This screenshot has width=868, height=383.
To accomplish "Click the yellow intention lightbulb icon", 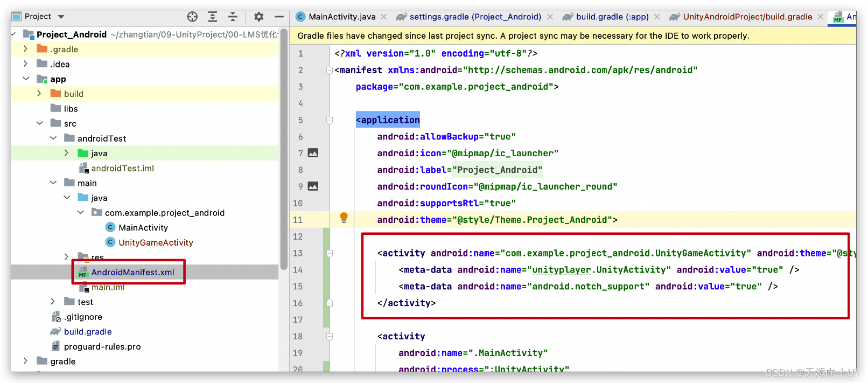I will tap(344, 218).
